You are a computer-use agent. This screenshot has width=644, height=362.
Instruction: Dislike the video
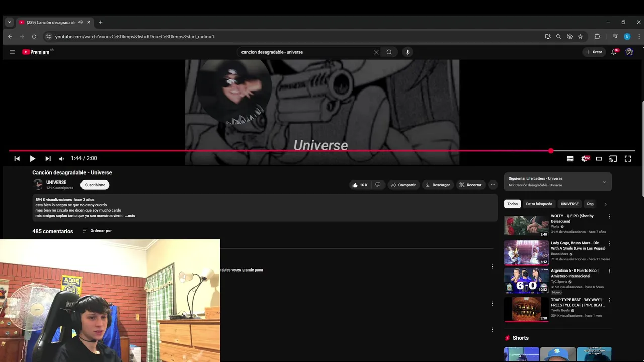(x=378, y=185)
